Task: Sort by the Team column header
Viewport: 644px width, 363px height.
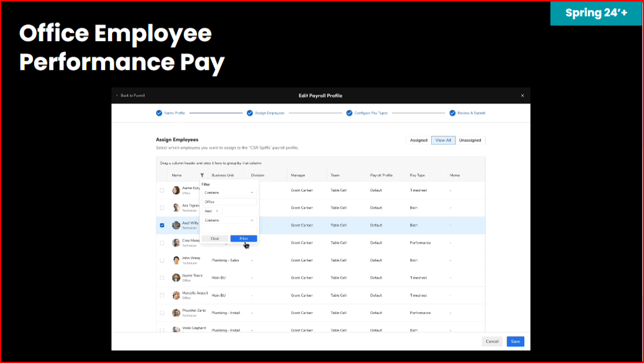Action: 335,175
